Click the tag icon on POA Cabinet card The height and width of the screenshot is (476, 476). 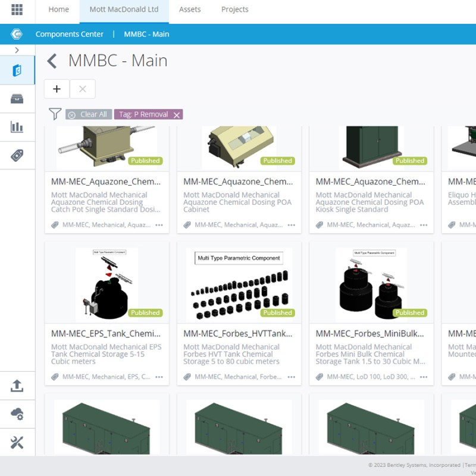pyautogui.click(x=187, y=225)
